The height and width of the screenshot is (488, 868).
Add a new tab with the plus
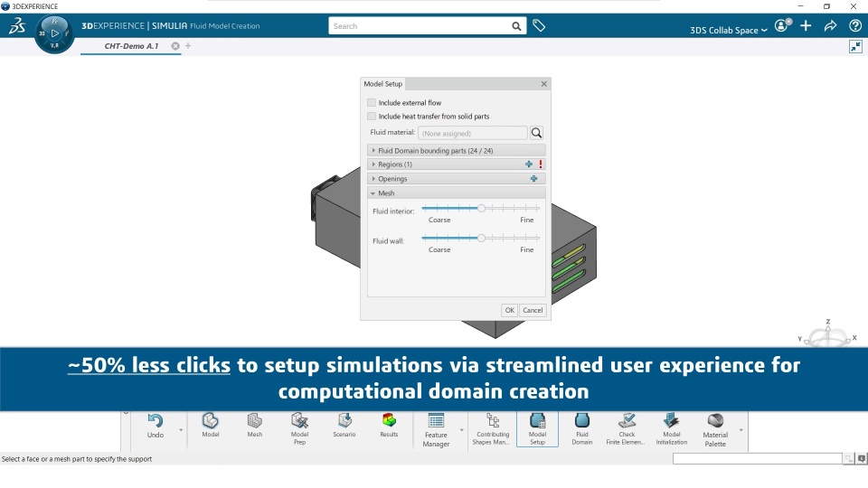point(188,46)
